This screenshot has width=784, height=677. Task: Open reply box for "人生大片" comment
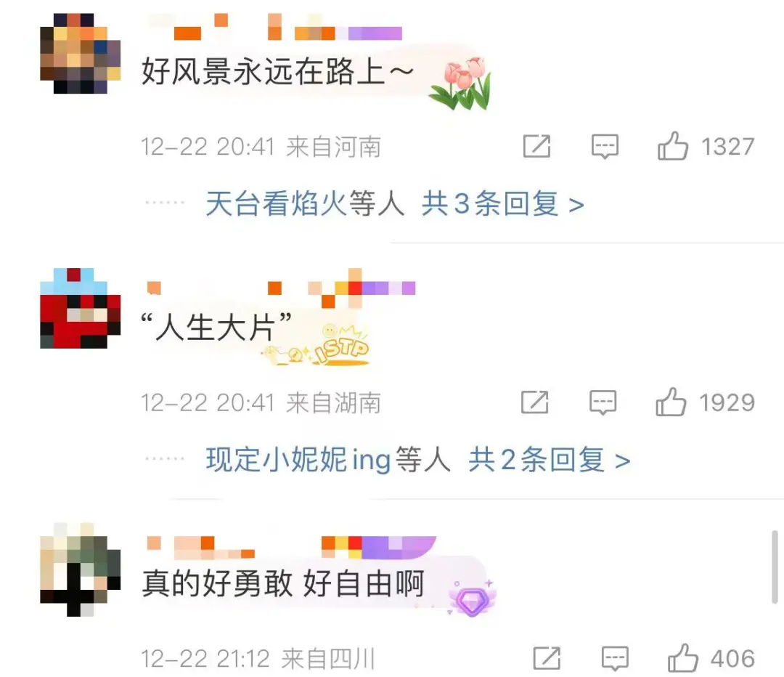click(603, 403)
